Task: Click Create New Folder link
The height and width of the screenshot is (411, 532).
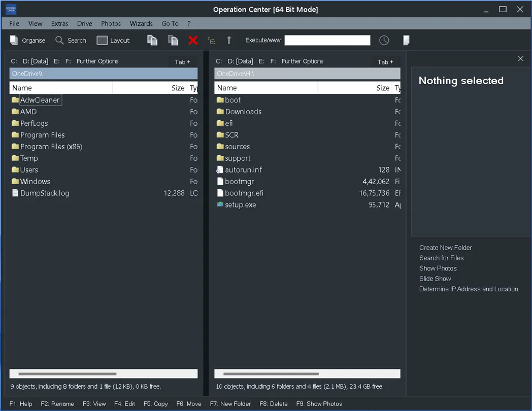Action: click(445, 248)
